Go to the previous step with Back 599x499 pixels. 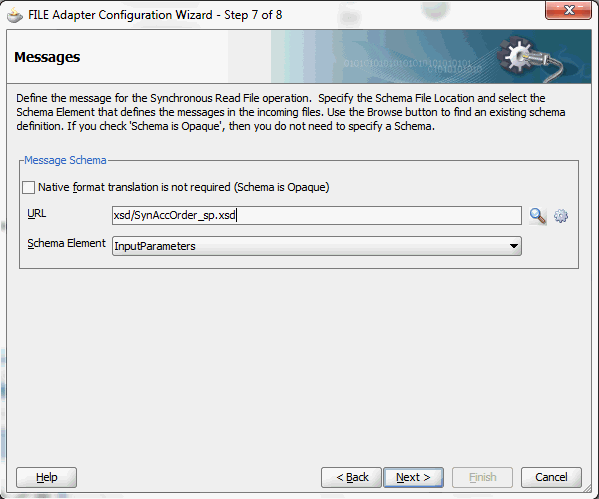click(x=351, y=477)
